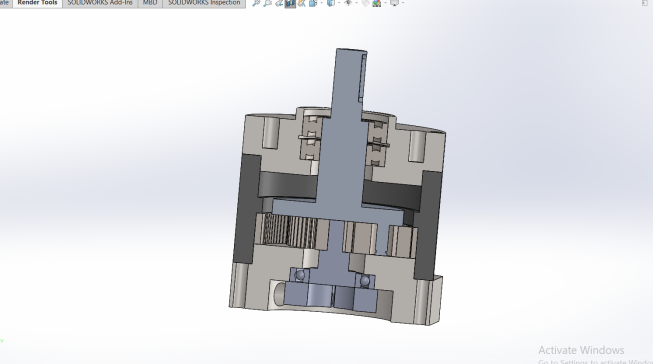Expand the Hide/Show Items dropdown arrow
653x364 pixels.
(x=356, y=3)
